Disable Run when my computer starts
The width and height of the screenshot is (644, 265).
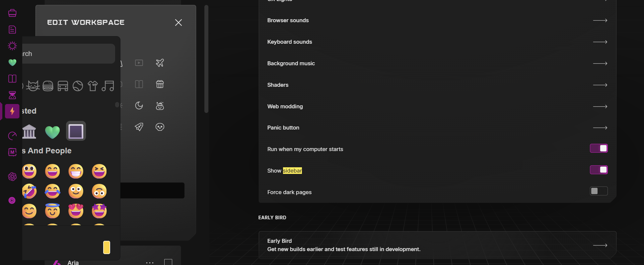point(599,148)
